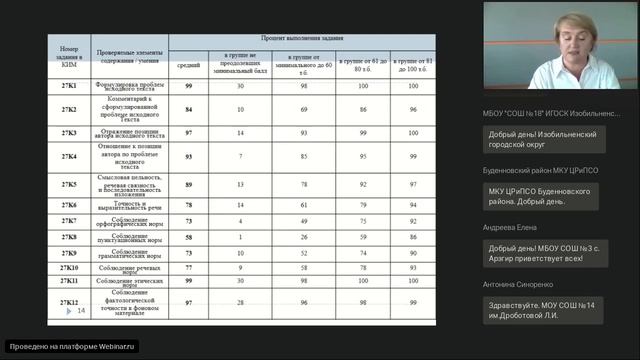Image resolution: width=640 pixels, height=360 pixels.
Task: Click table row label '27К9'
Action: pyautogui.click(x=69, y=253)
